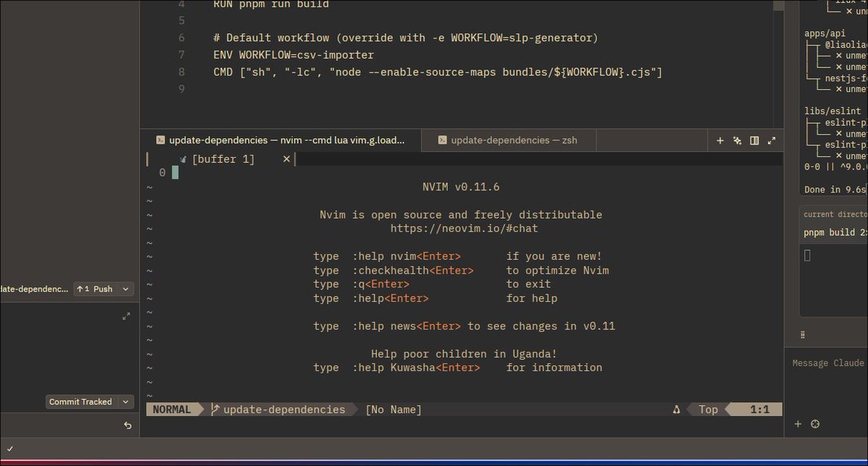This screenshot has width=868, height=466.
Task: Click the RUN pnpm run build line
Action: tap(271, 4)
